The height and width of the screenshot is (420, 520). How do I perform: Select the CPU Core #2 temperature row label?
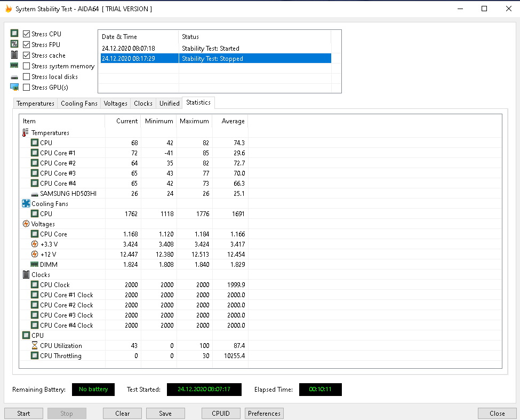pyautogui.click(x=58, y=163)
